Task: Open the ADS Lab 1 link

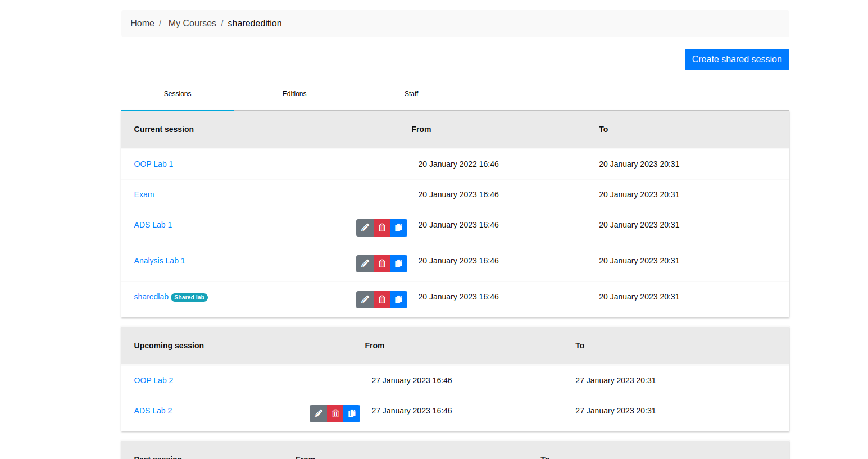Action: tap(153, 225)
